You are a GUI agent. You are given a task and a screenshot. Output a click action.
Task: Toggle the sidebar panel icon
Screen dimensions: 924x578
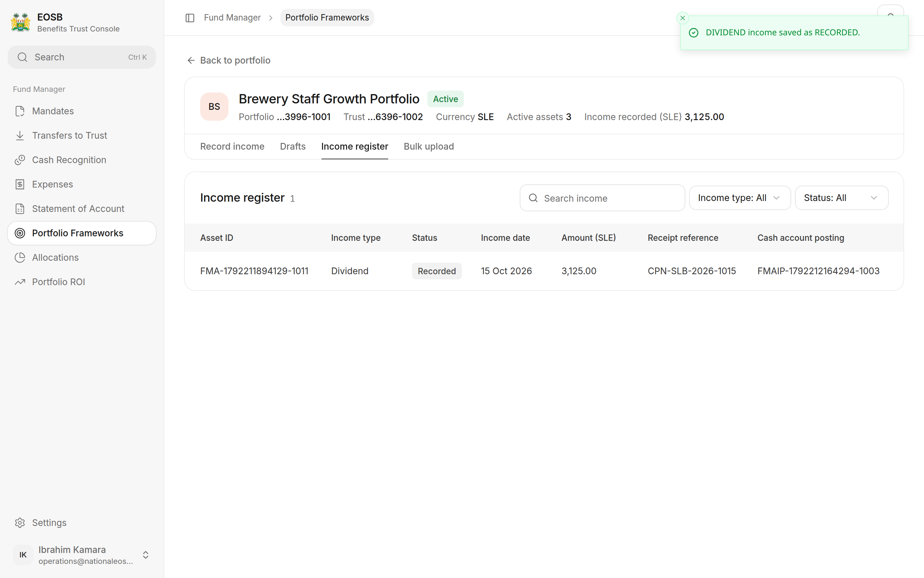coord(190,18)
